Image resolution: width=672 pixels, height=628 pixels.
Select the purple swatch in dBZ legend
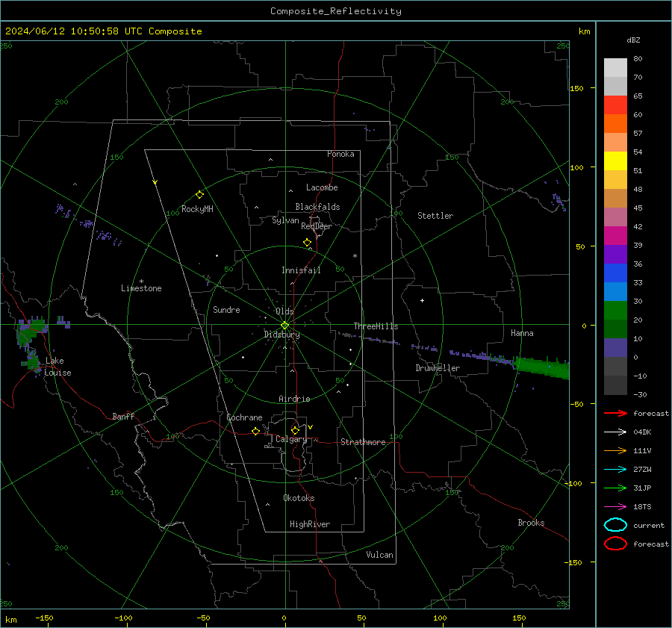tap(615, 254)
